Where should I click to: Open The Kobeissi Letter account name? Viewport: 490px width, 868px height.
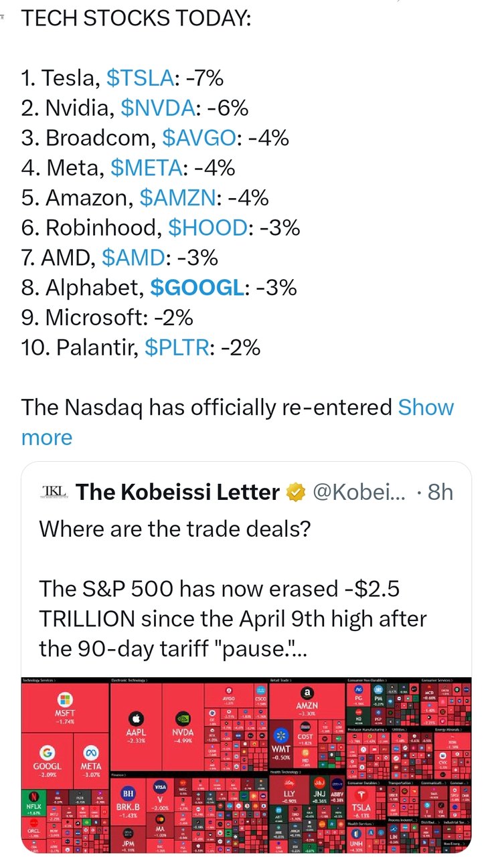click(x=177, y=493)
